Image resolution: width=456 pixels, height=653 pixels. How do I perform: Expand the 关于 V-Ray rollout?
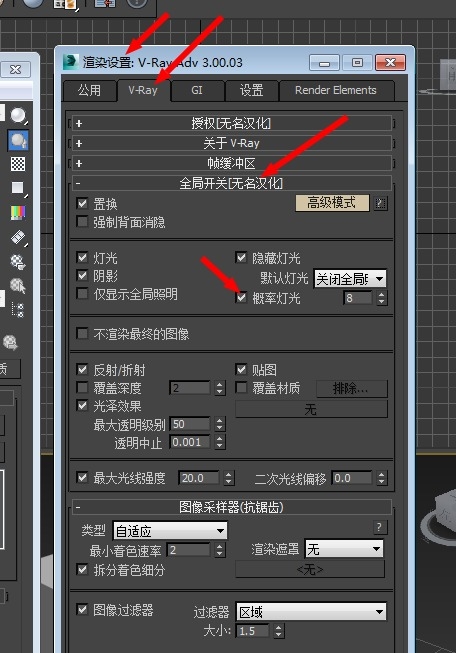232,143
